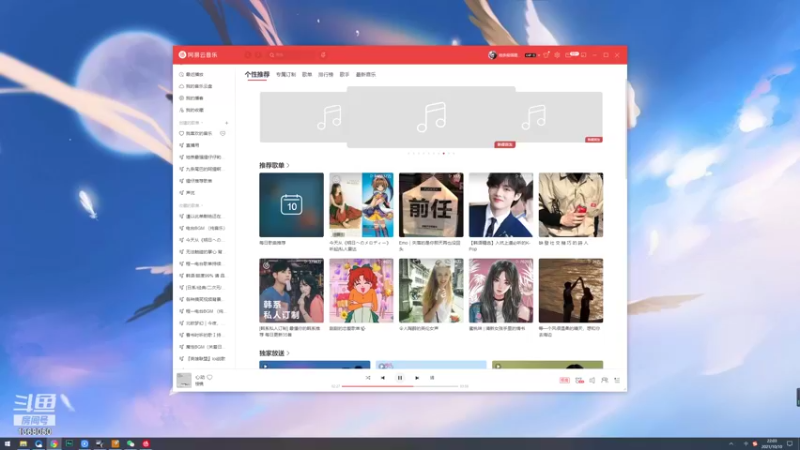Open 我的播客 in the sidebar
The width and height of the screenshot is (800, 450).
click(191, 98)
